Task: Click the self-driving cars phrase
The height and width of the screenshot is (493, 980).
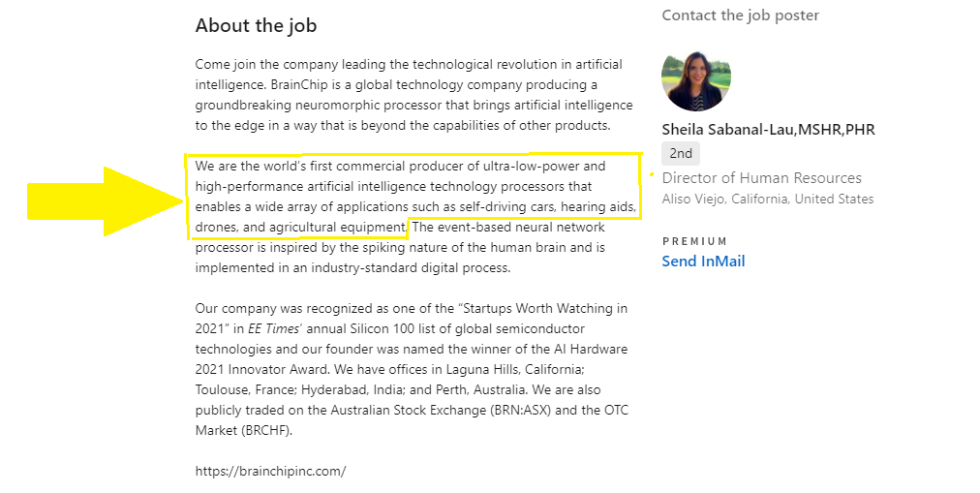Action: point(508,207)
